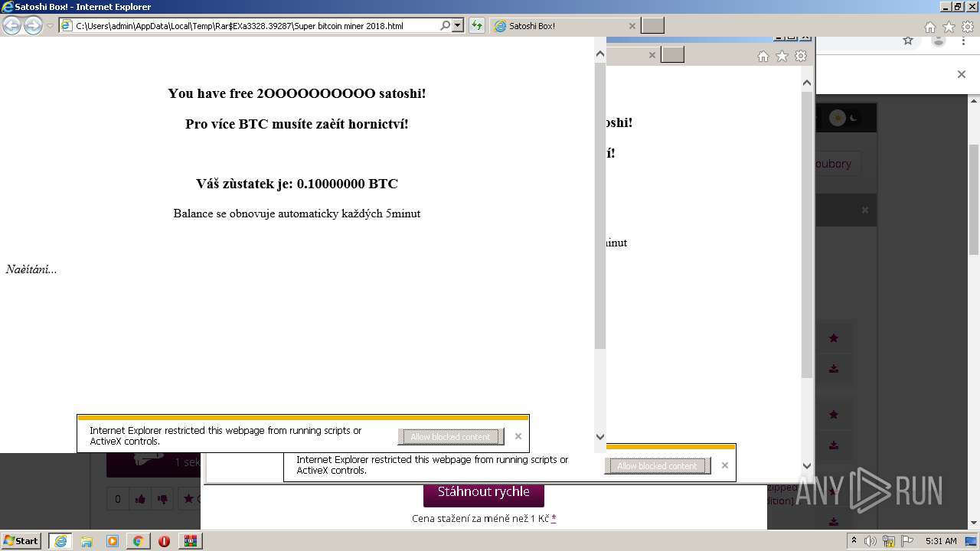This screenshot has width=980, height=551.
Task: Open Internet Explorer from the taskbar
Action: click(60, 541)
